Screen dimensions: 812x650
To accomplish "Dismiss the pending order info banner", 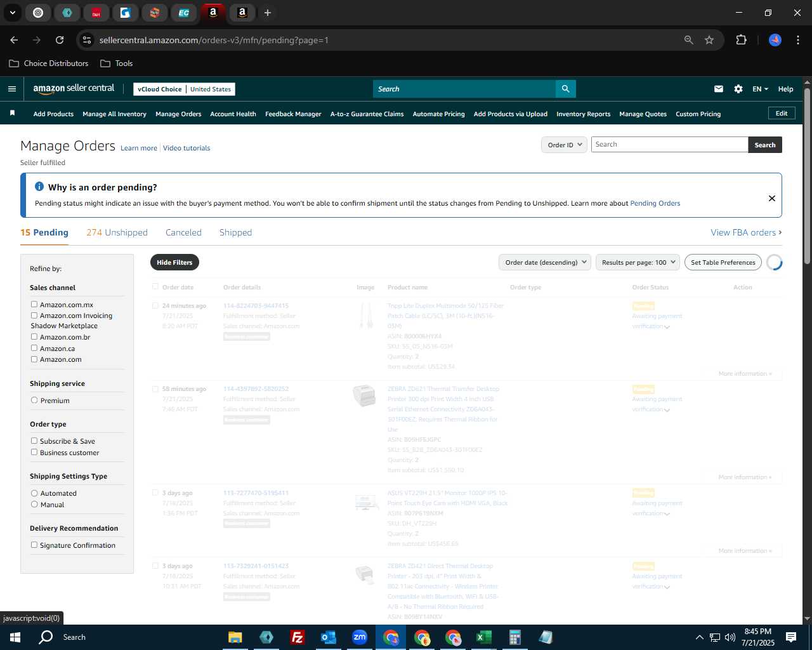I will click(772, 198).
